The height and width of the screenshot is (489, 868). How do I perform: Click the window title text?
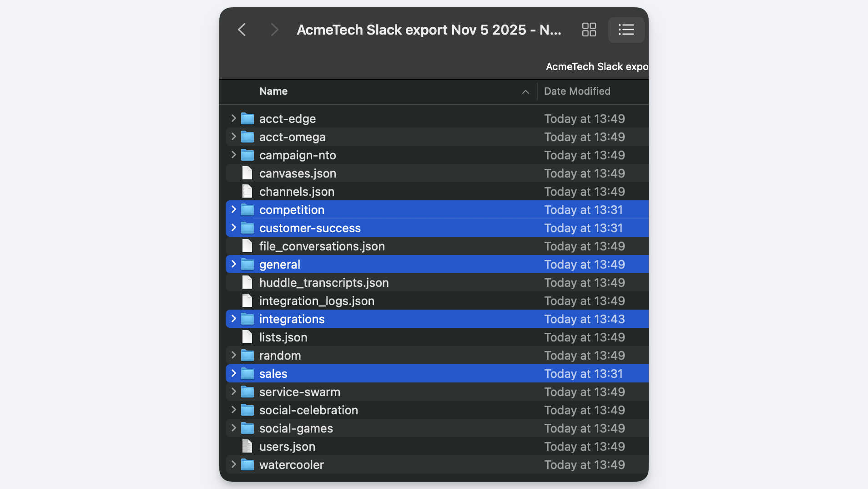(x=429, y=30)
